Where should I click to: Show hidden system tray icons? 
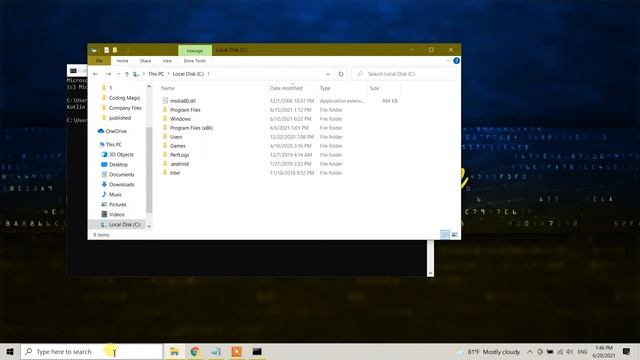pos(529,351)
